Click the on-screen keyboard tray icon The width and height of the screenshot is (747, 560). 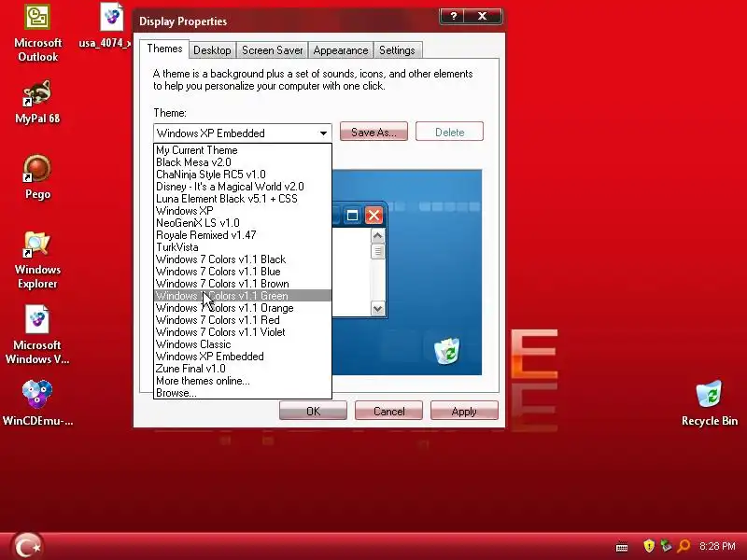click(622, 547)
